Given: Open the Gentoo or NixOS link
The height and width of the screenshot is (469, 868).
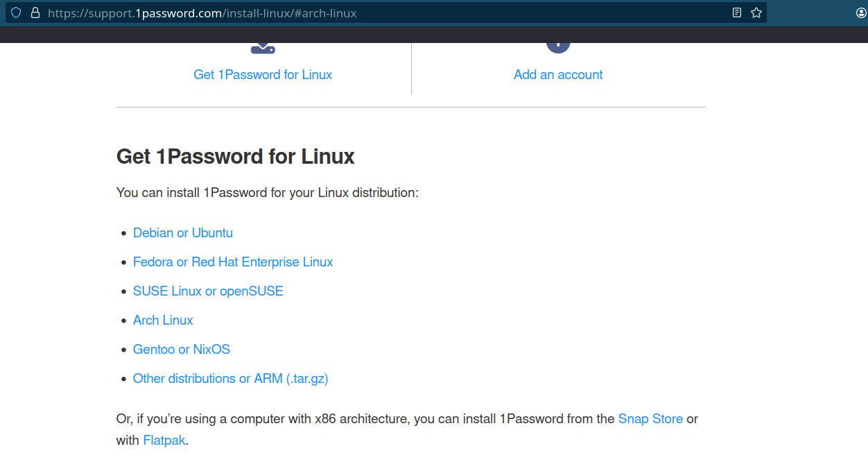Looking at the screenshot, I should [x=182, y=349].
